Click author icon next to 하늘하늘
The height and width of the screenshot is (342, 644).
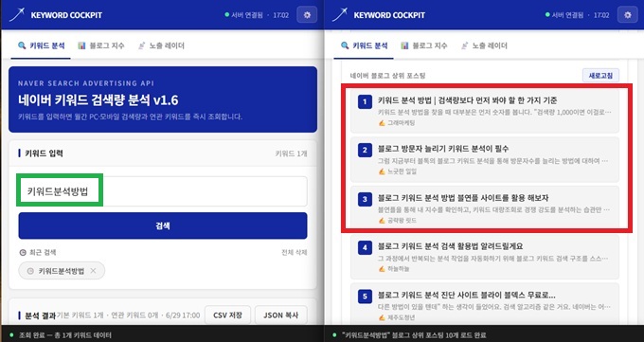click(x=382, y=269)
